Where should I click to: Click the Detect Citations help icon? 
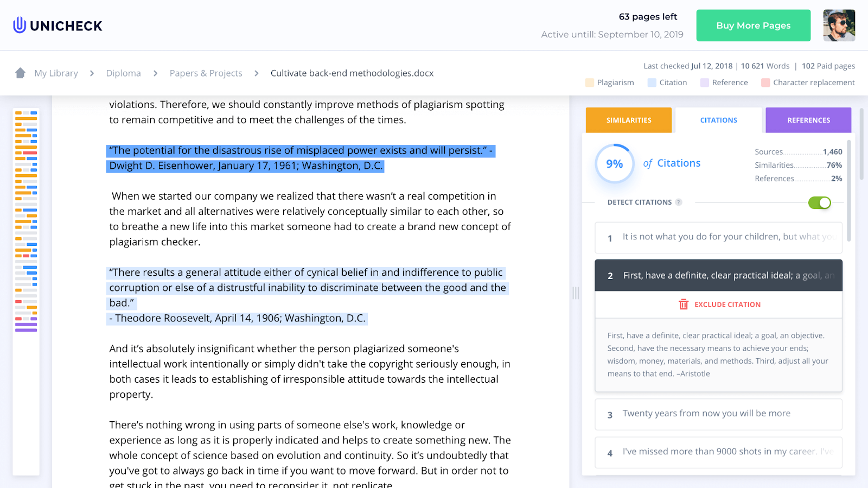[679, 202]
